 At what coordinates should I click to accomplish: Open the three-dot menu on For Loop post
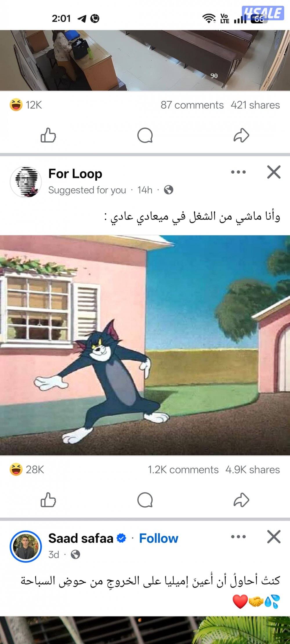(x=238, y=172)
